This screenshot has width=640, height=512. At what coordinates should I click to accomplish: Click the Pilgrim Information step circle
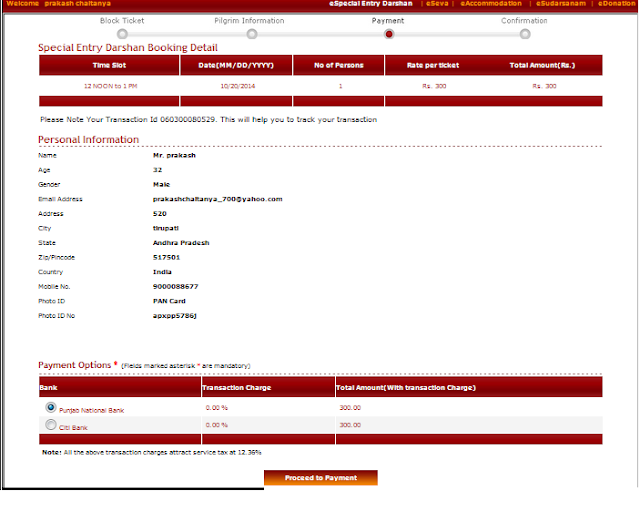pyautogui.click(x=252, y=34)
